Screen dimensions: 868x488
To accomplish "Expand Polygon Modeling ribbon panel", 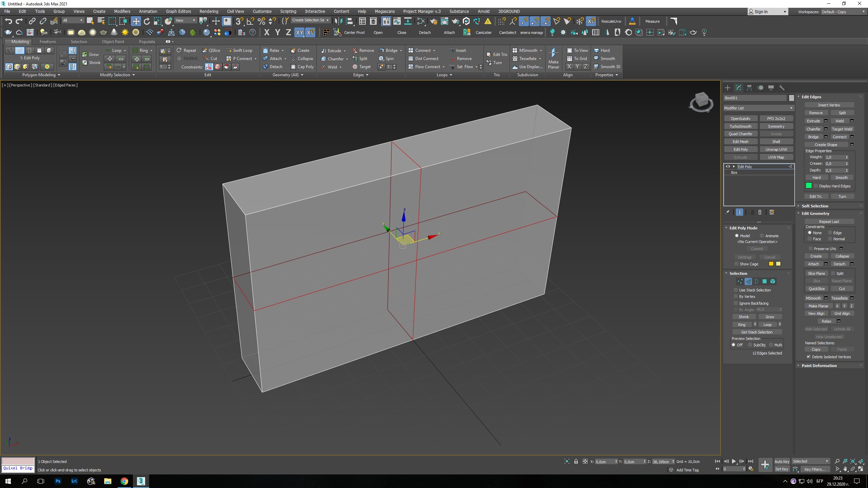I will (41, 75).
